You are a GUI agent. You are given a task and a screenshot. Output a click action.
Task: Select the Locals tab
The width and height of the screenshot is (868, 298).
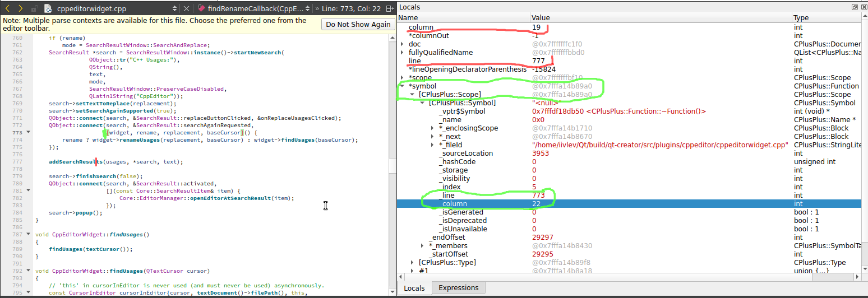coord(414,288)
